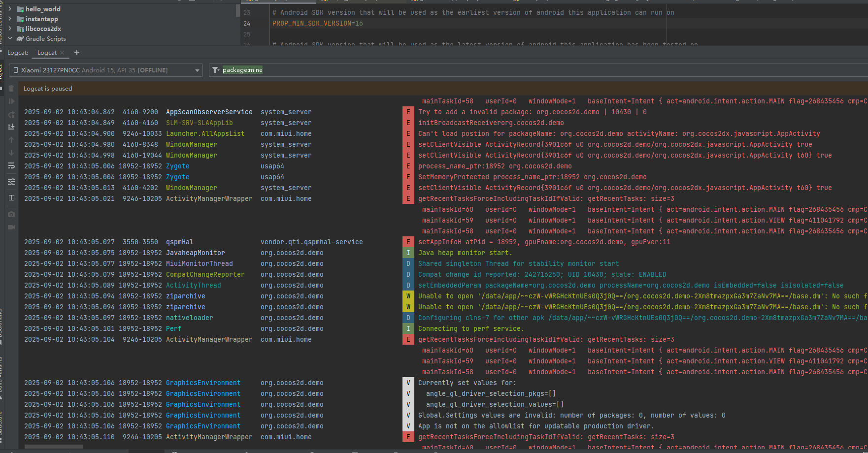
Task: Click the Clear Logcat trash icon
Action: (x=11, y=89)
